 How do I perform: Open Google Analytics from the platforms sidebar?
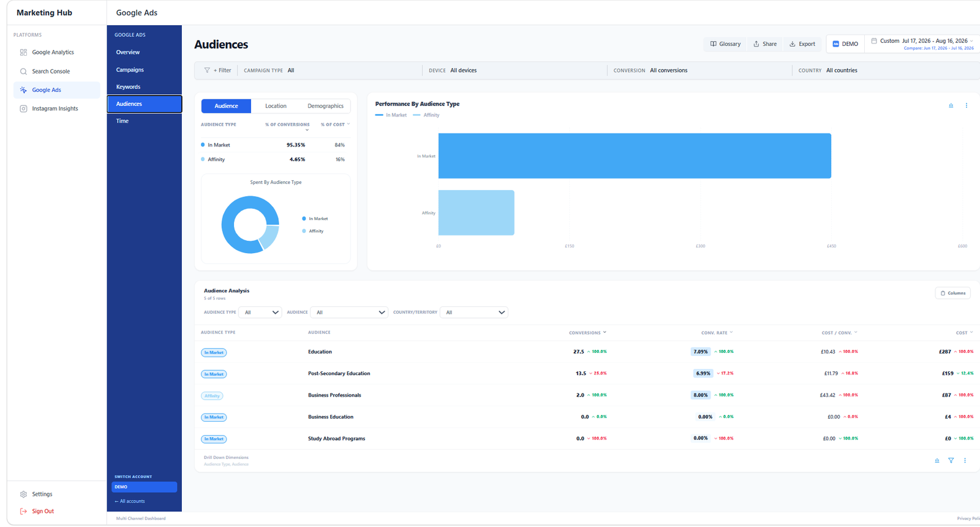[x=56, y=53]
